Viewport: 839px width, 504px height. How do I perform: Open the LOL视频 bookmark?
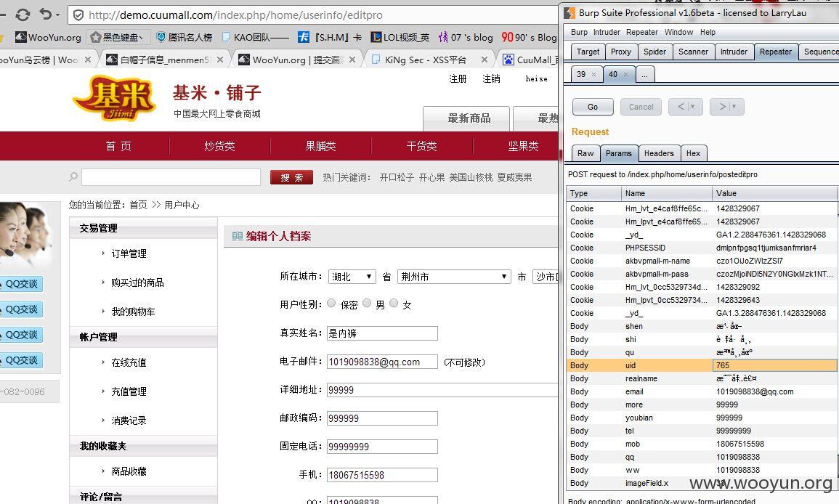400,37
